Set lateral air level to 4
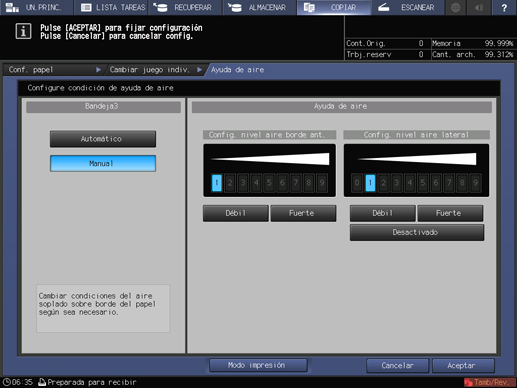Screen dimensions: 517x388 tap(410, 183)
